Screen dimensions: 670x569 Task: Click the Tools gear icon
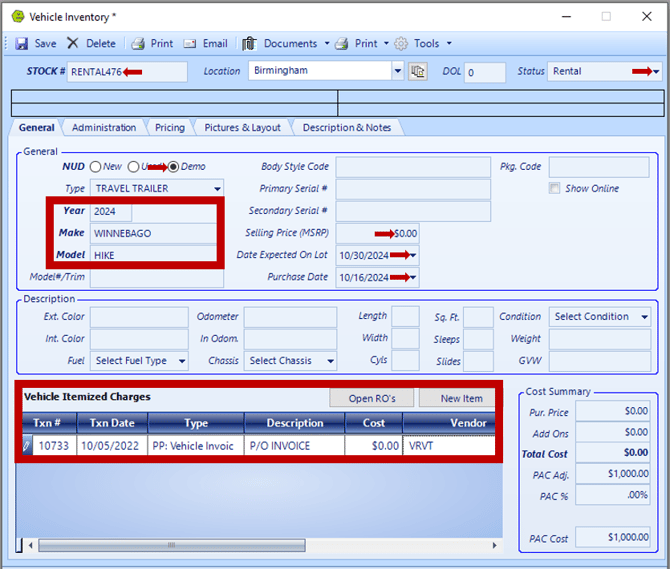pyautogui.click(x=401, y=44)
